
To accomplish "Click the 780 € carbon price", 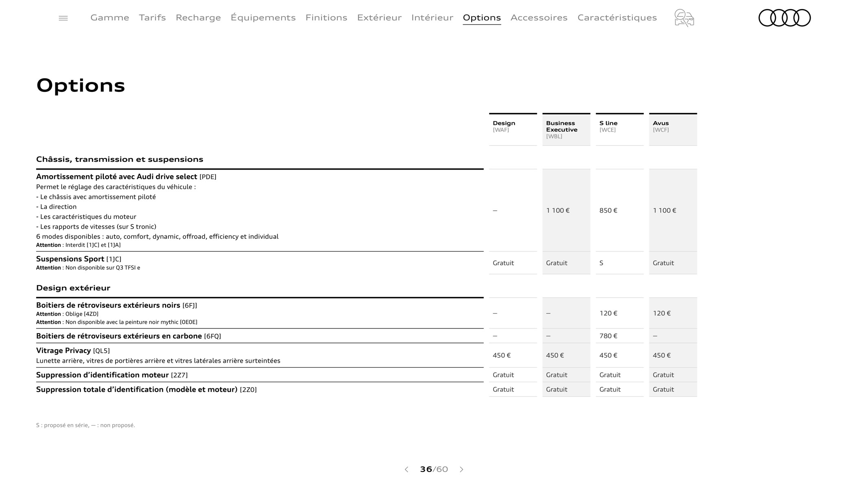I will pos(608,336).
